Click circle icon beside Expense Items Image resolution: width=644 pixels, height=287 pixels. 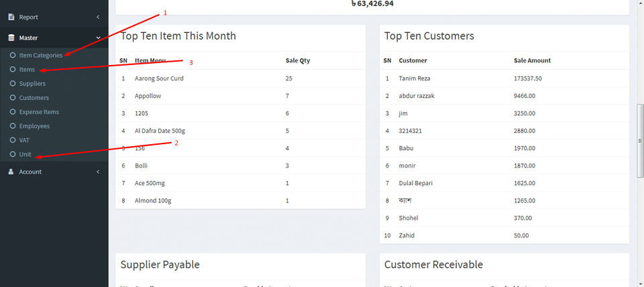[x=13, y=112]
